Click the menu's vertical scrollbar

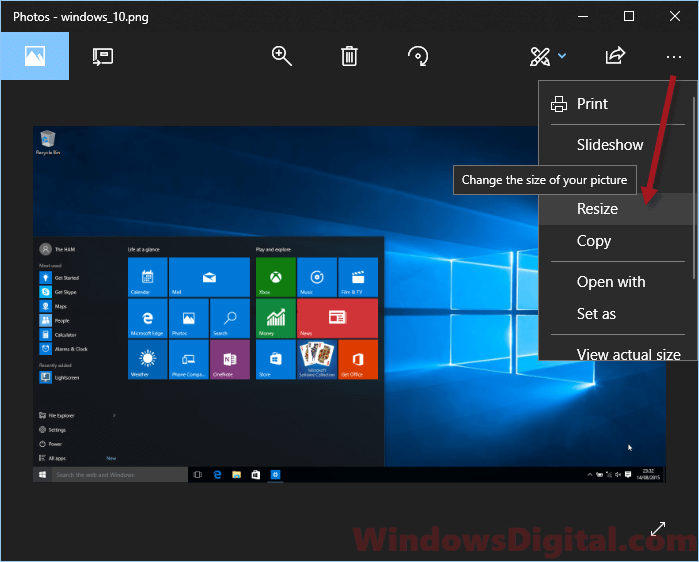pos(694,188)
